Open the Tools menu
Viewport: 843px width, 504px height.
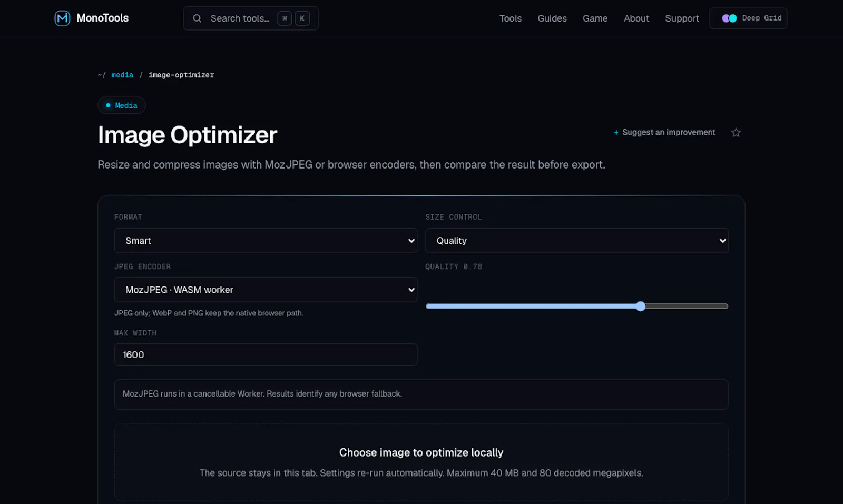511,18
